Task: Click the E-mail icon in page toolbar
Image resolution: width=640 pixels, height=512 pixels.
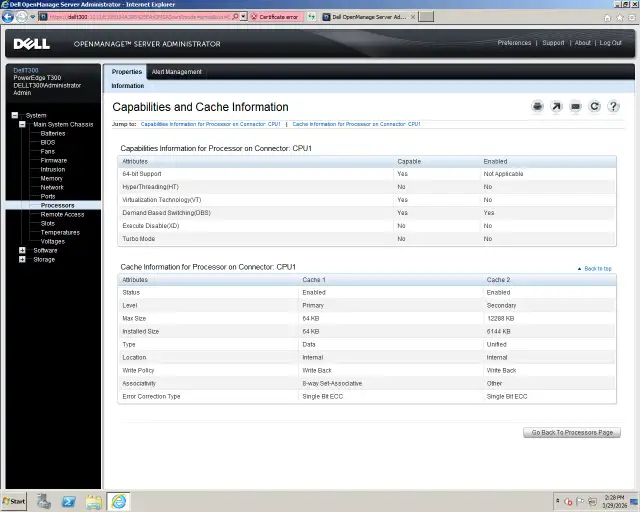Action: (576, 106)
